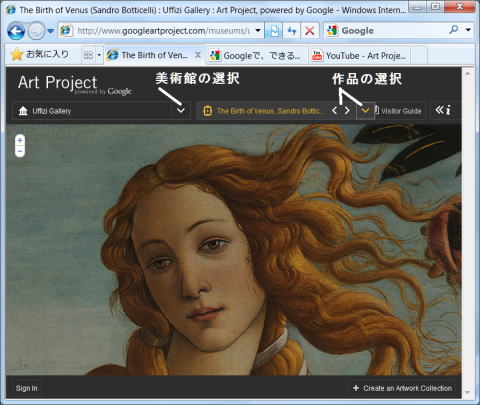Viewport: 480px width, 405px height.
Task: Click Sign In link
Action: click(x=26, y=388)
